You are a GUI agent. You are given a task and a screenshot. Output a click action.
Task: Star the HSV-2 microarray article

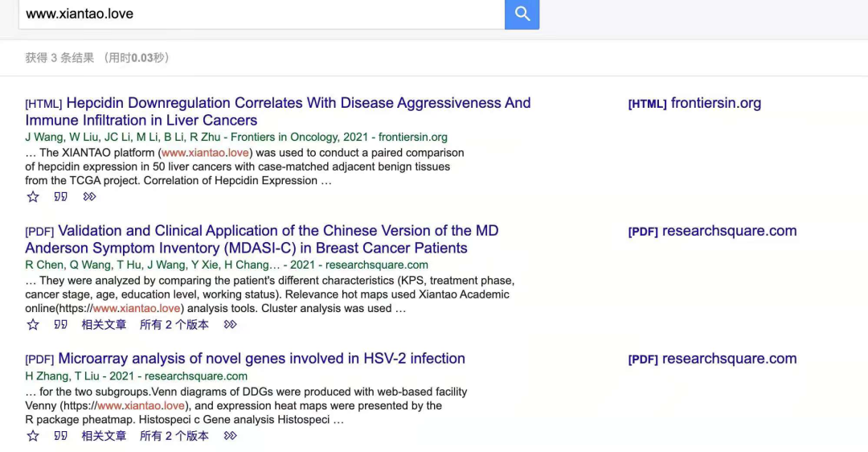(x=33, y=436)
